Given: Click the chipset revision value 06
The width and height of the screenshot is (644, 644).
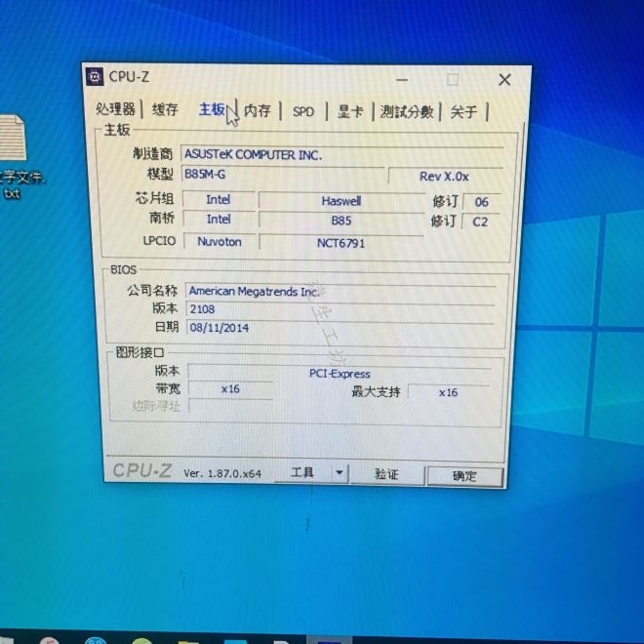Looking at the screenshot, I should point(481,202).
